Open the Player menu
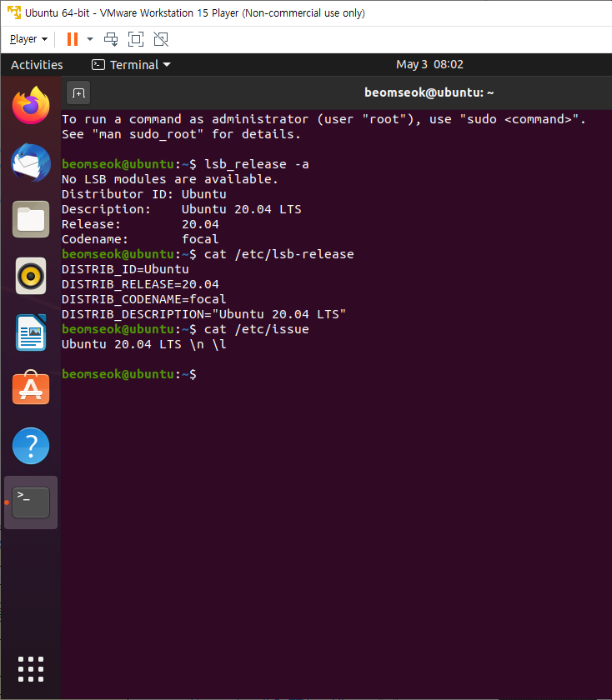 click(28, 39)
